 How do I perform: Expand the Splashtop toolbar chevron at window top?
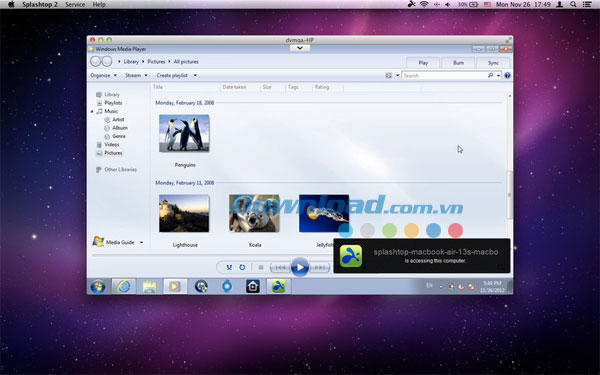(300, 48)
